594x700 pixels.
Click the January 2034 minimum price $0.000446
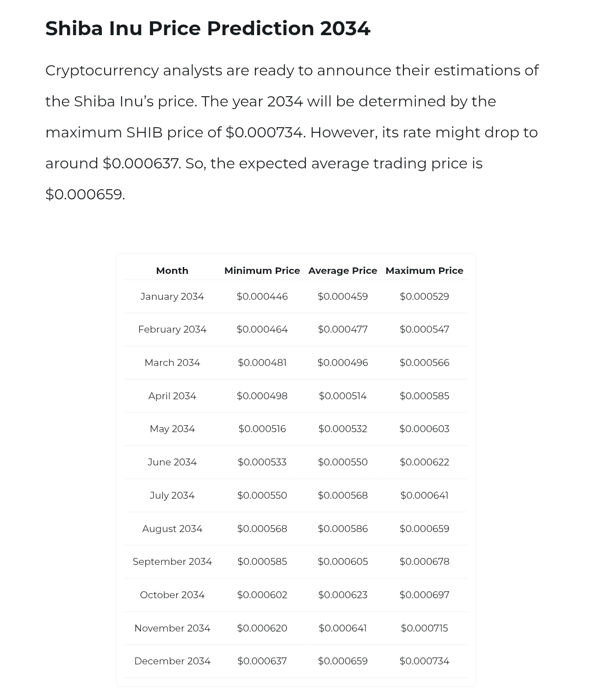pos(262,297)
